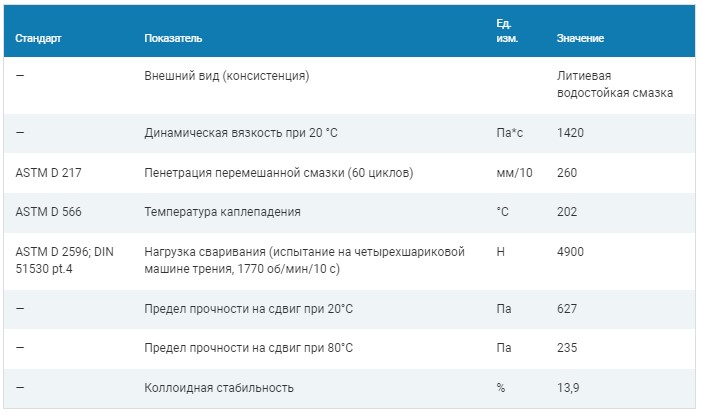
Task: Click the Ед. изм. column header
Action: tap(507, 31)
